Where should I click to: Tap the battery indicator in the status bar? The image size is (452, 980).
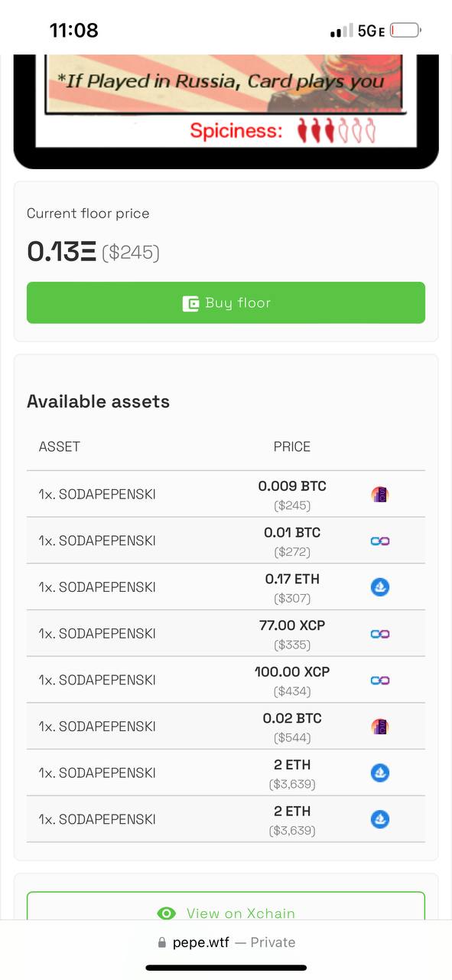405,31
